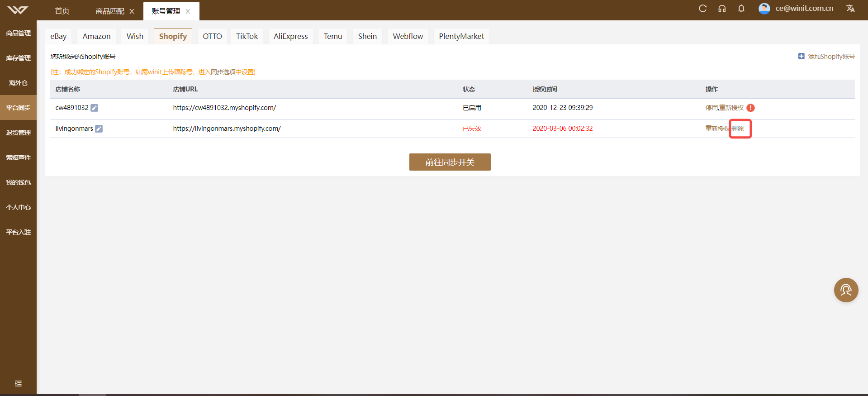Select the OTTO platform tab
The height and width of the screenshot is (396, 868).
212,36
